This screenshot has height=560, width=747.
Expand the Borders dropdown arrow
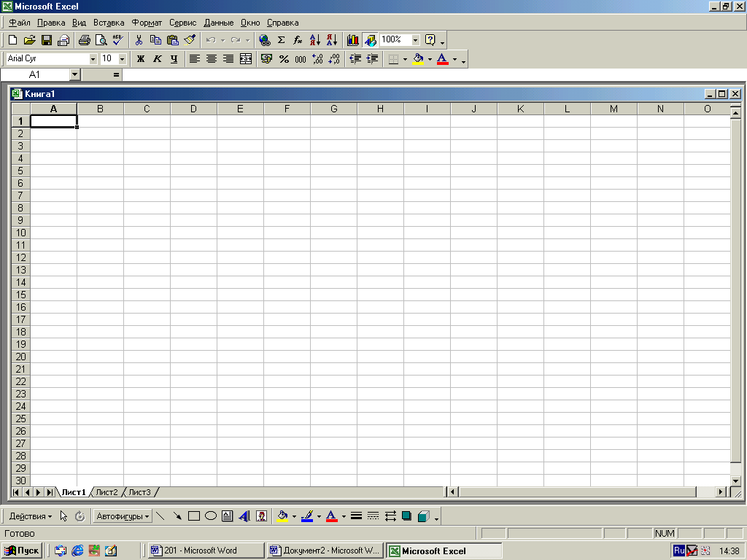tap(405, 59)
